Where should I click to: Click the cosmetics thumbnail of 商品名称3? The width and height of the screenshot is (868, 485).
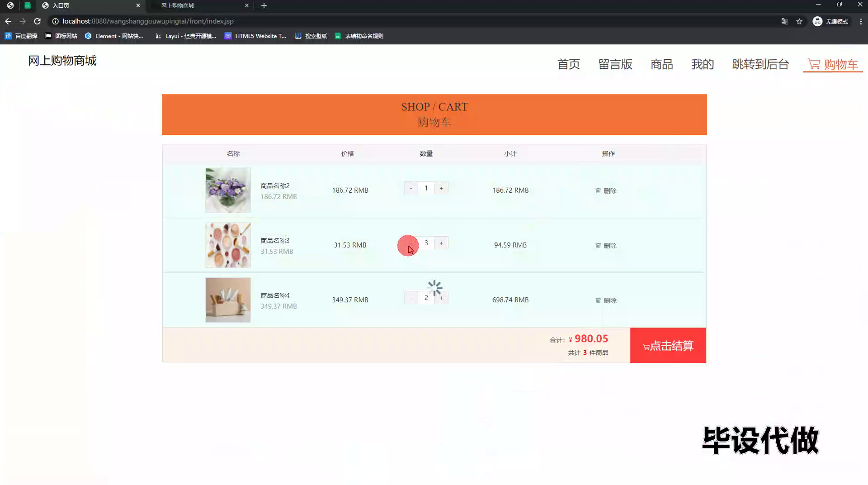click(228, 245)
